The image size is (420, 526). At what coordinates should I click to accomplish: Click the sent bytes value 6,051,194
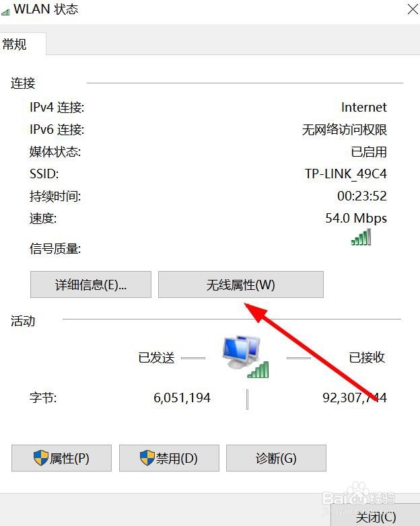(182, 398)
